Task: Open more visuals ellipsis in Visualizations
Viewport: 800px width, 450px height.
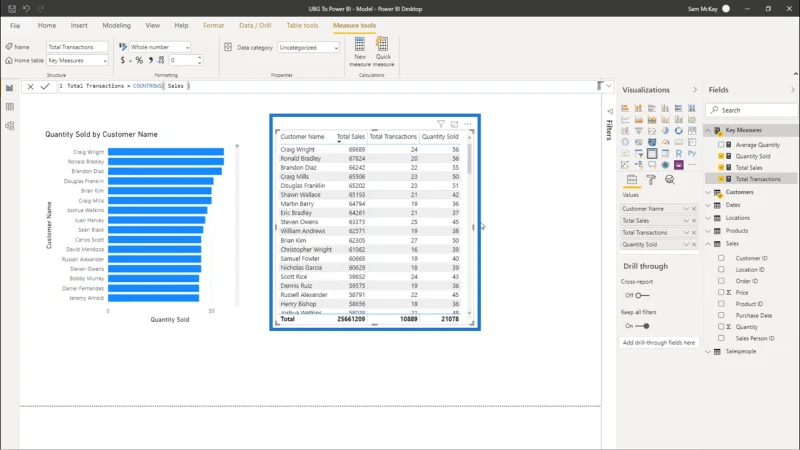Action: (692, 165)
